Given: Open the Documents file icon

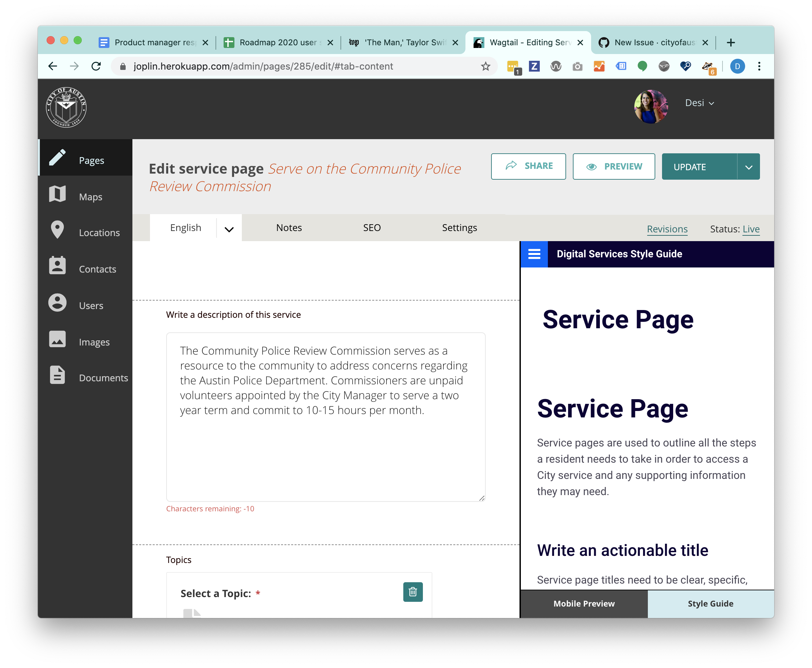Looking at the screenshot, I should coord(57,375).
